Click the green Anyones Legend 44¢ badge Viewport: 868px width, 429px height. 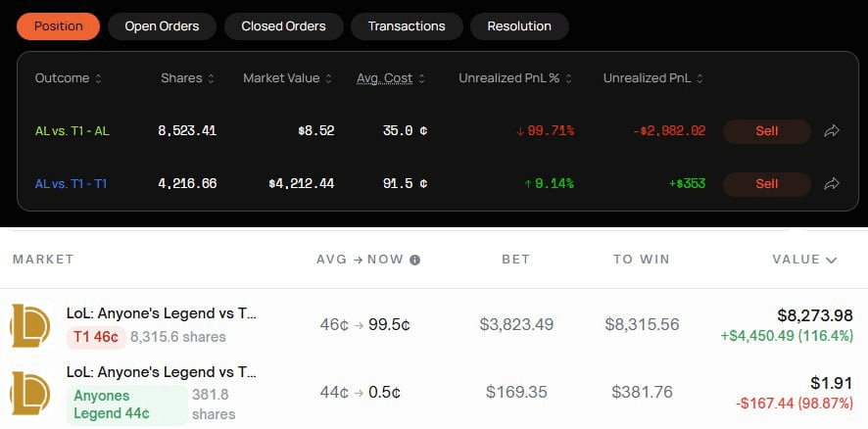(x=125, y=405)
